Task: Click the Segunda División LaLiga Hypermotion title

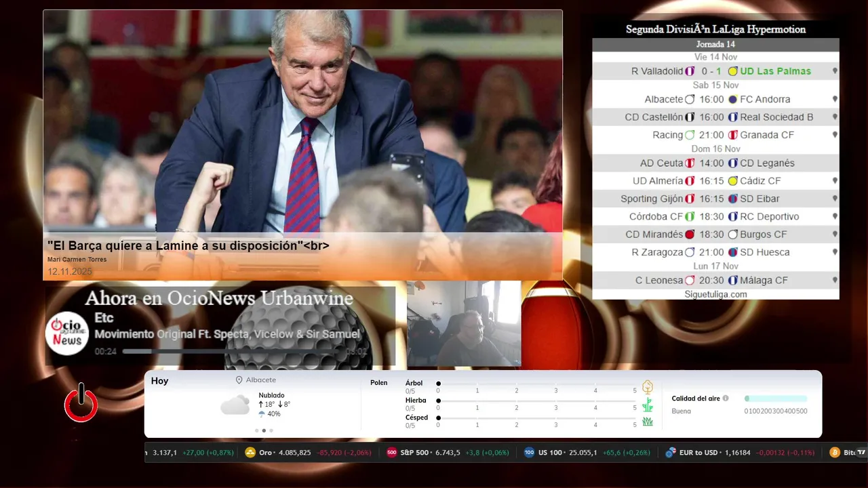Action: point(715,29)
